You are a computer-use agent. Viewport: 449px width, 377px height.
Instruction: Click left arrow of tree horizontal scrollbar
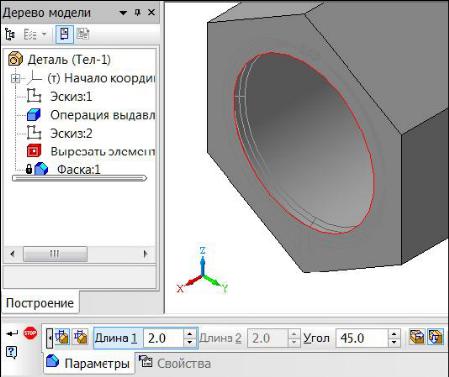pyautogui.click(x=13, y=254)
